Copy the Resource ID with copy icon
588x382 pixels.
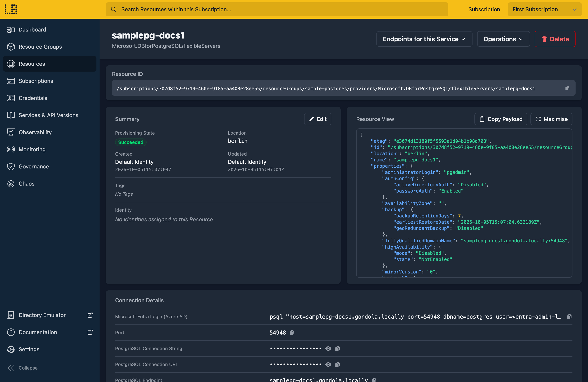point(567,88)
